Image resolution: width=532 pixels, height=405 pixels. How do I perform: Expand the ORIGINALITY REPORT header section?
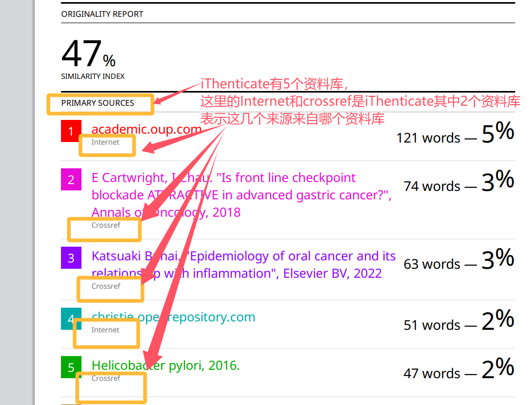click(x=103, y=14)
